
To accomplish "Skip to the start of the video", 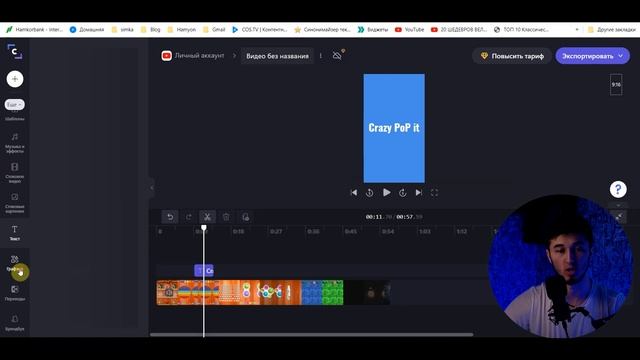I will pyautogui.click(x=354, y=193).
